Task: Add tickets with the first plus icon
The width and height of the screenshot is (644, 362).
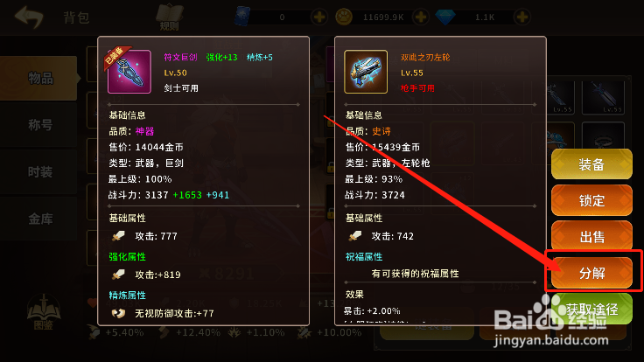Action: (319, 17)
